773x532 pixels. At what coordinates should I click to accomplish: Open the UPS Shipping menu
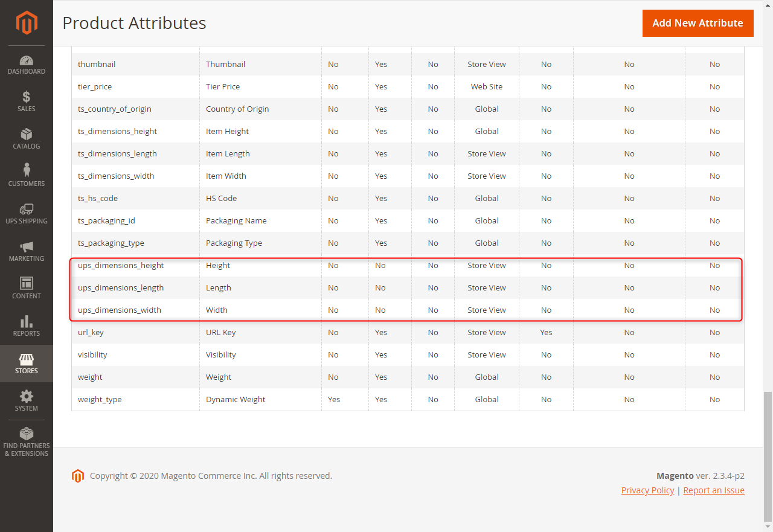pyautogui.click(x=27, y=214)
